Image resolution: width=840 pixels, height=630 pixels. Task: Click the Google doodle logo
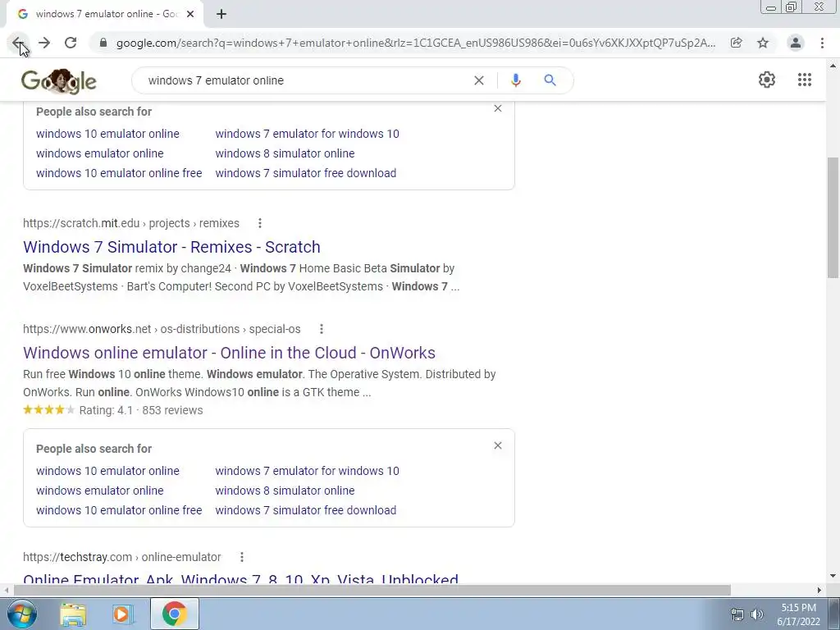click(x=59, y=81)
